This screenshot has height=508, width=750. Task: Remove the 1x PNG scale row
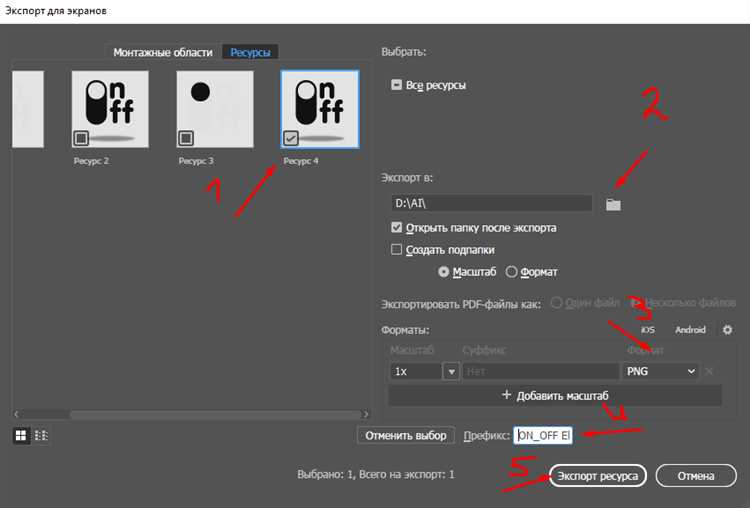(x=709, y=371)
